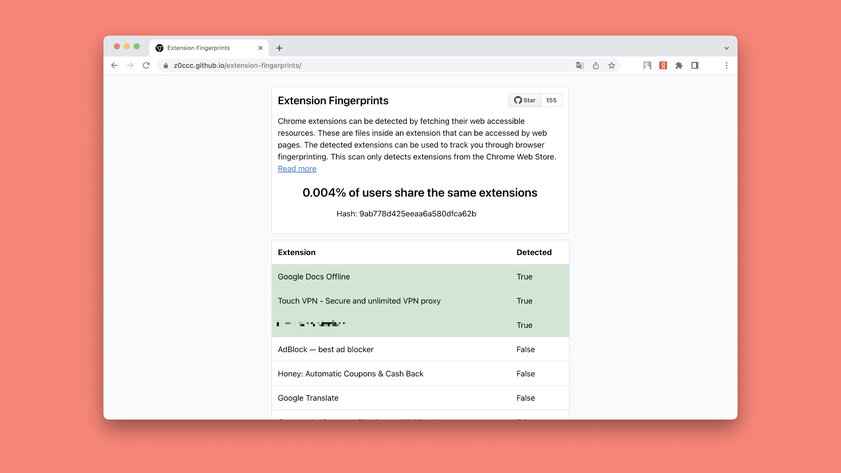
Task: Open a new tab with the plus button
Action: (279, 48)
